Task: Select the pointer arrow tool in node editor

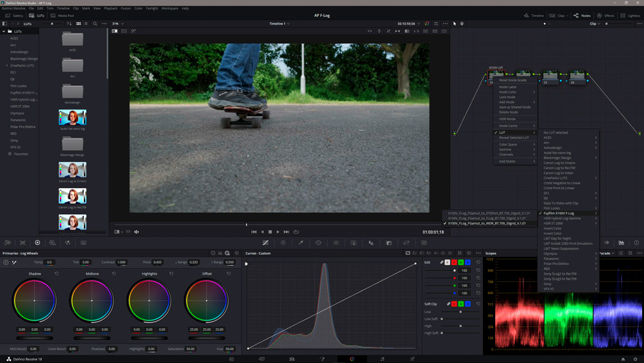Action: (454, 24)
